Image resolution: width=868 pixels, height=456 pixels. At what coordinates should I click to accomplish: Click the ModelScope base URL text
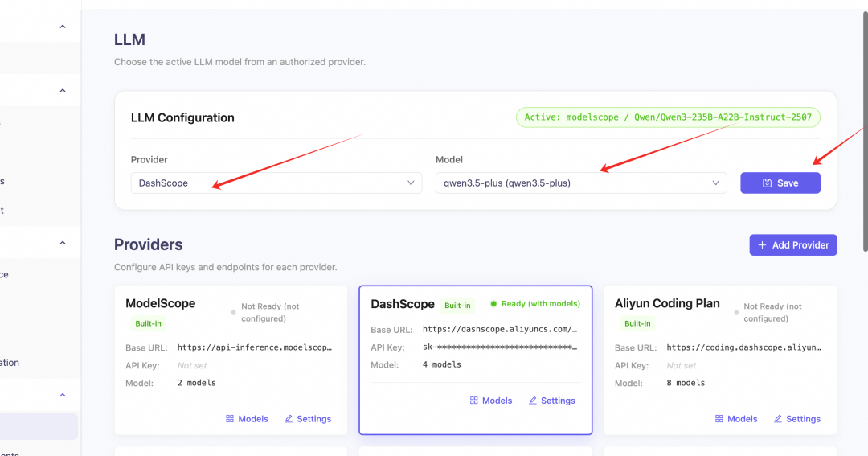(x=255, y=347)
